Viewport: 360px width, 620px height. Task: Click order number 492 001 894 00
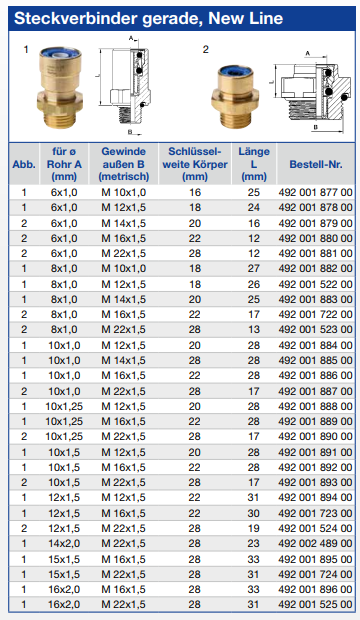tap(315, 497)
